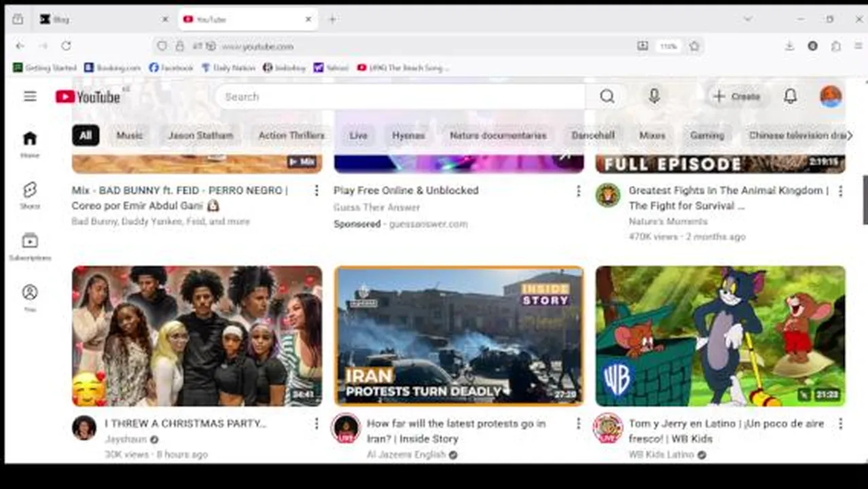Image resolution: width=868 pixels, height=489 pixels.
Task: Open options for Play Free Online ad
Action: (x=578, y=191)
